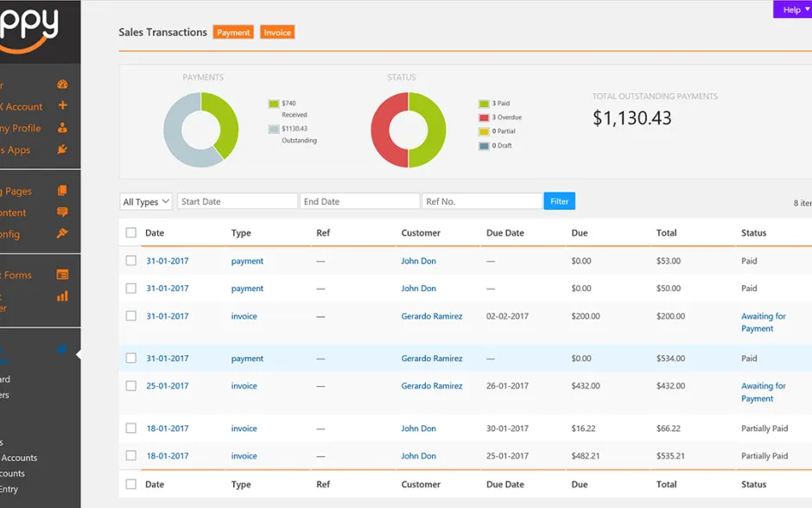
Task: Click the green Received legend swatch
Action: click(274, 104)
